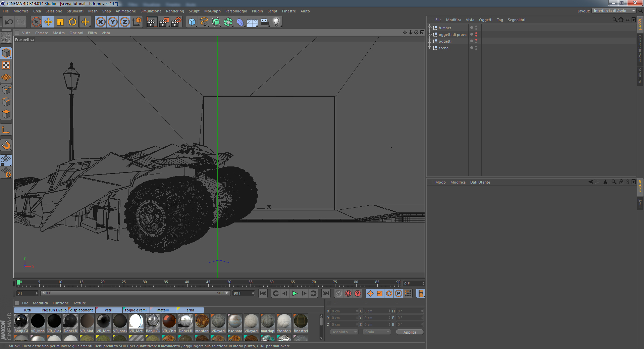Expand the scena object group
The image size is (644, 349).
pos(430,48)
